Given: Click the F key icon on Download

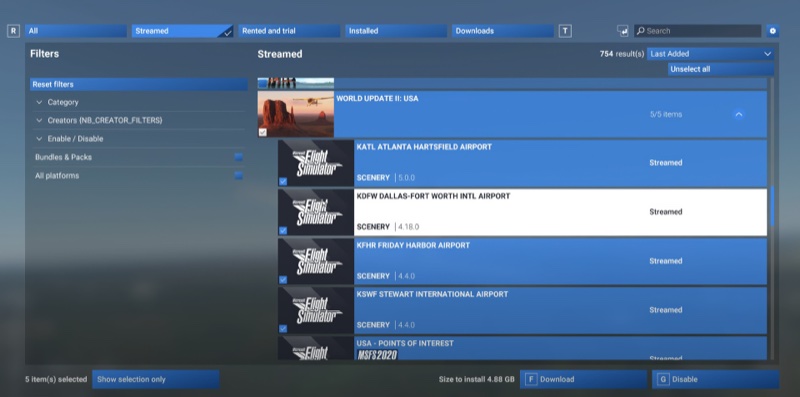Looking at the screenshot, I should [531, 380].
